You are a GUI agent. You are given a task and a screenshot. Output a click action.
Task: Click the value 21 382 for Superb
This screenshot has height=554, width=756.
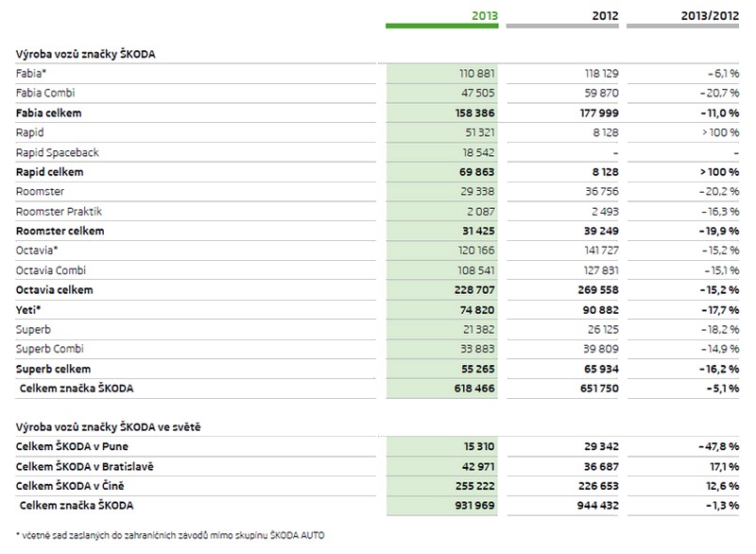[x=479, y=329]
